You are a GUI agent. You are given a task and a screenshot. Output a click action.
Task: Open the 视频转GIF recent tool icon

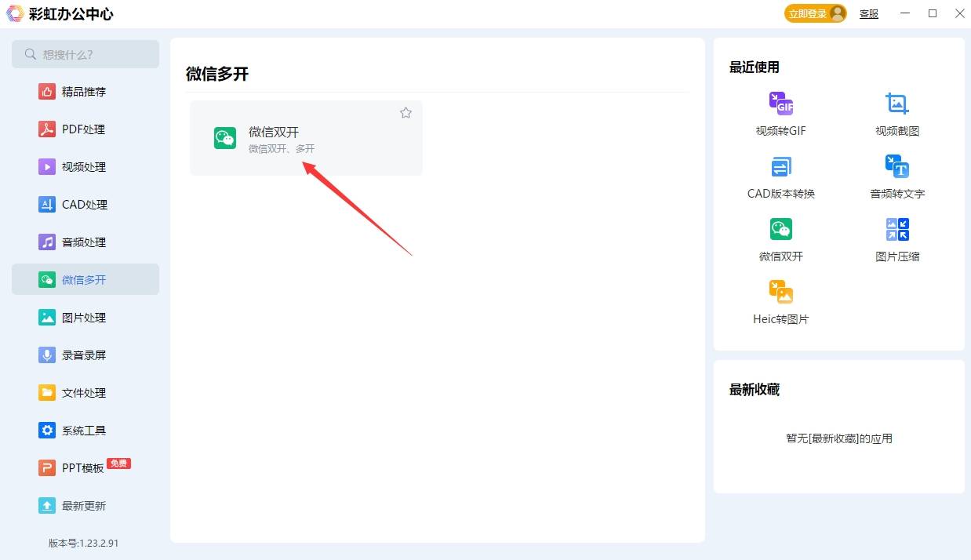pyautogui.click(x=780, y=104)
